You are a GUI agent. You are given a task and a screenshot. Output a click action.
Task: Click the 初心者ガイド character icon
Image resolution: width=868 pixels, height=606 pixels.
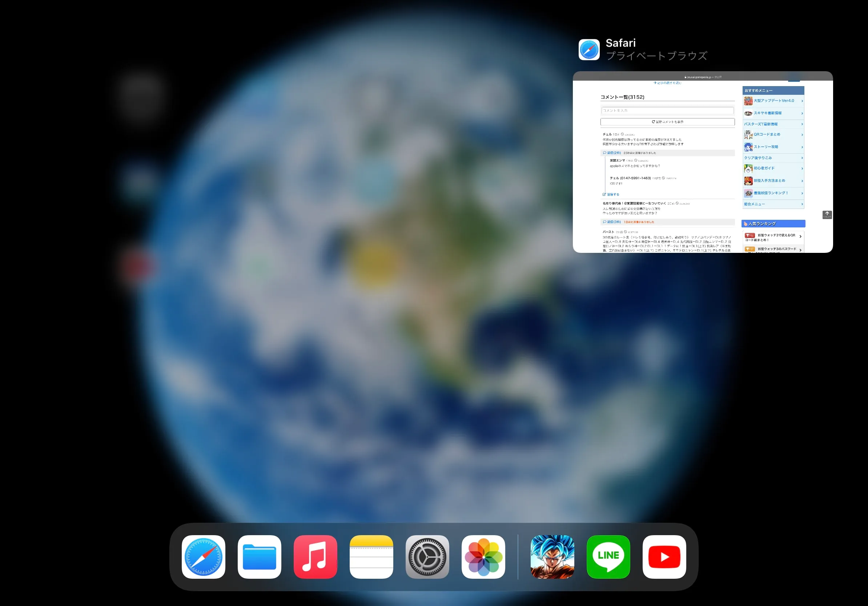point(748,169)
